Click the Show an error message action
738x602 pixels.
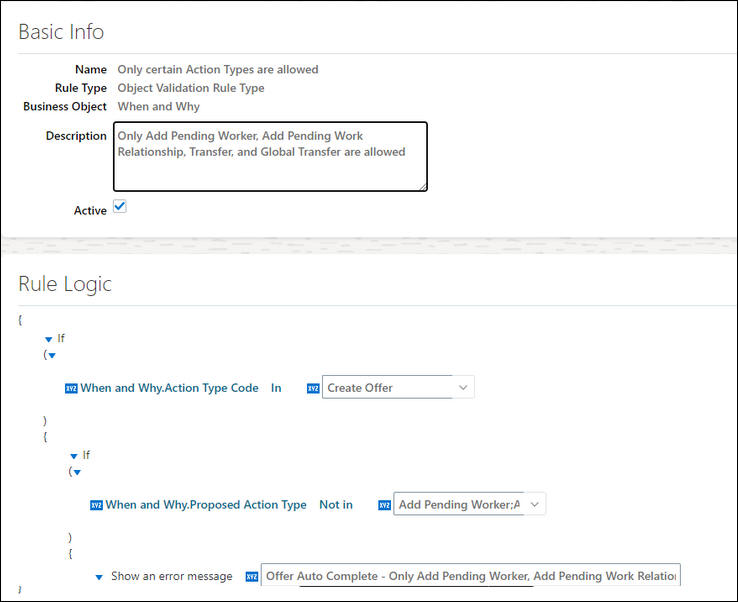pos(172,576)
